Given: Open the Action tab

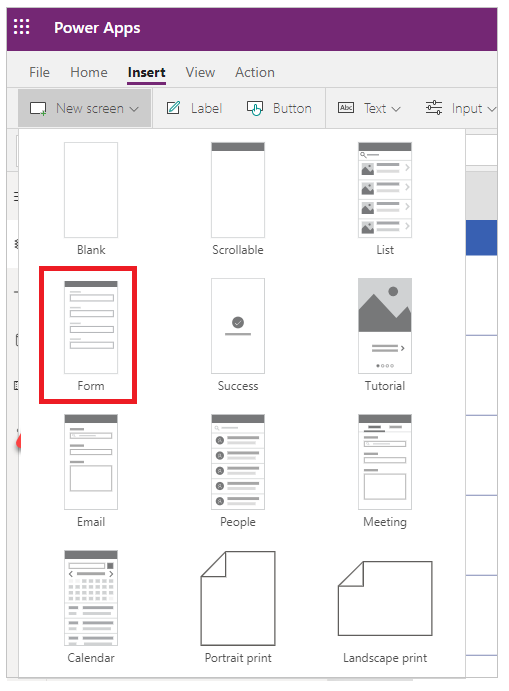Looking at the screenshot, I should click(x=255, y=72).
